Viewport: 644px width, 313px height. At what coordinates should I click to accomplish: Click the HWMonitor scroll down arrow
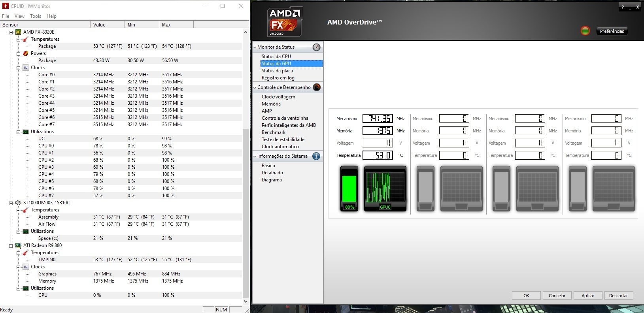[x=246, y=302]
